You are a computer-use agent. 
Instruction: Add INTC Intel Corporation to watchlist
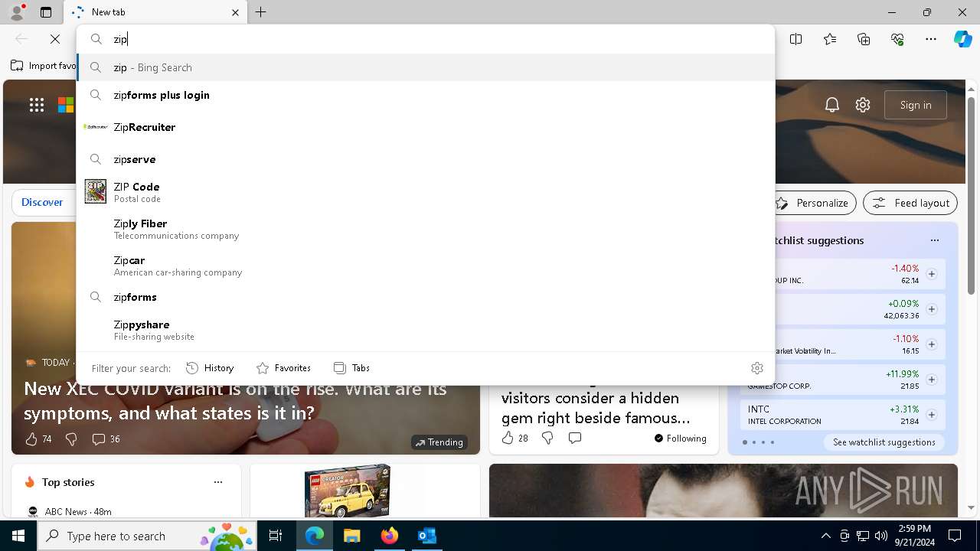point(932,415)
